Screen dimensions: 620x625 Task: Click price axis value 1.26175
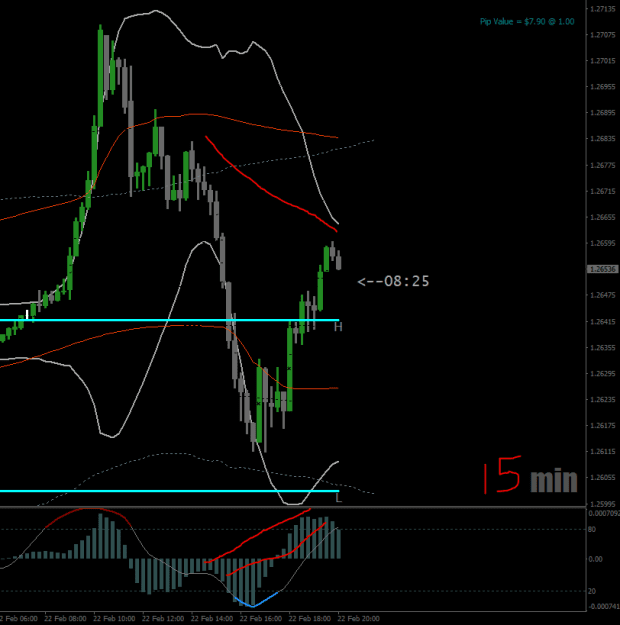tap(603, 425)
